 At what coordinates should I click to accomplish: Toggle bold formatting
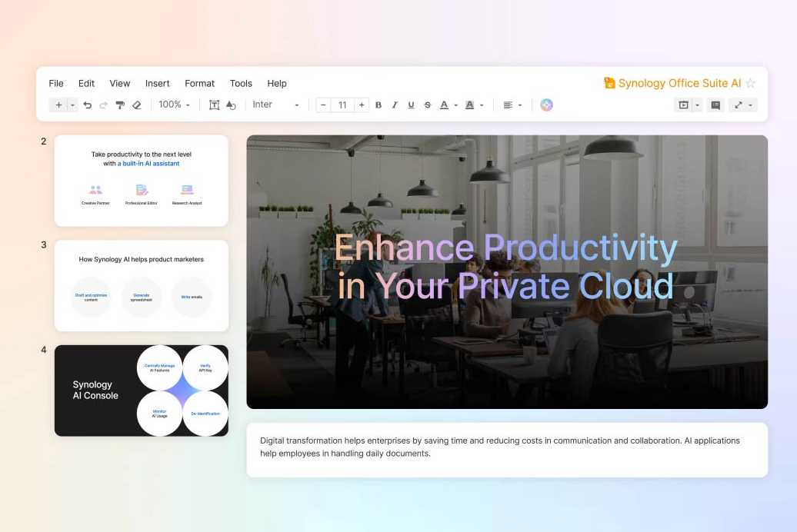click(378, 105)
